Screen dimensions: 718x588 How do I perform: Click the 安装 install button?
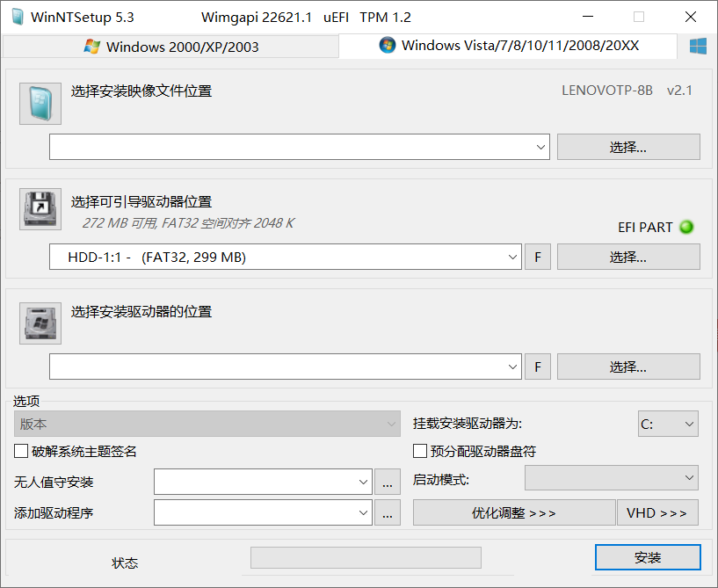click(648, 557)
